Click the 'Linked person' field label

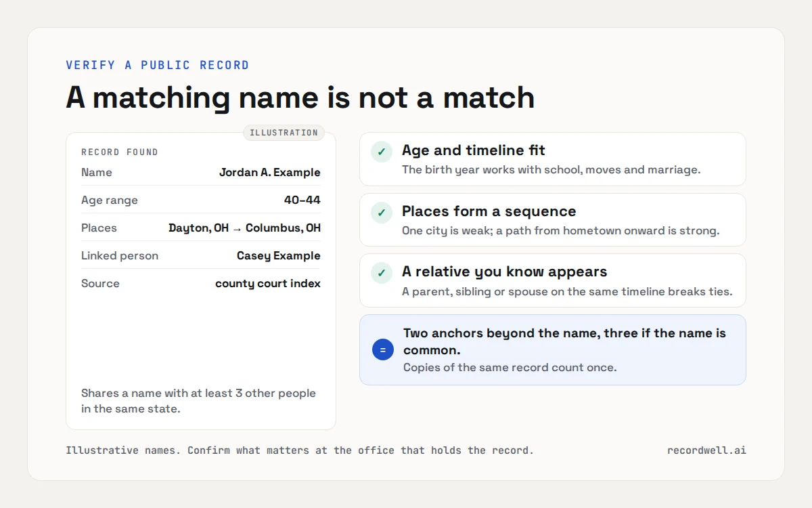point(120,256)
